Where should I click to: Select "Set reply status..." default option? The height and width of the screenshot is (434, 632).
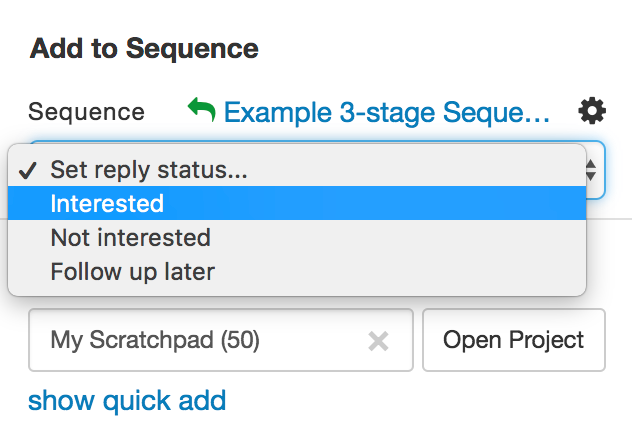(x=149, y=169)
